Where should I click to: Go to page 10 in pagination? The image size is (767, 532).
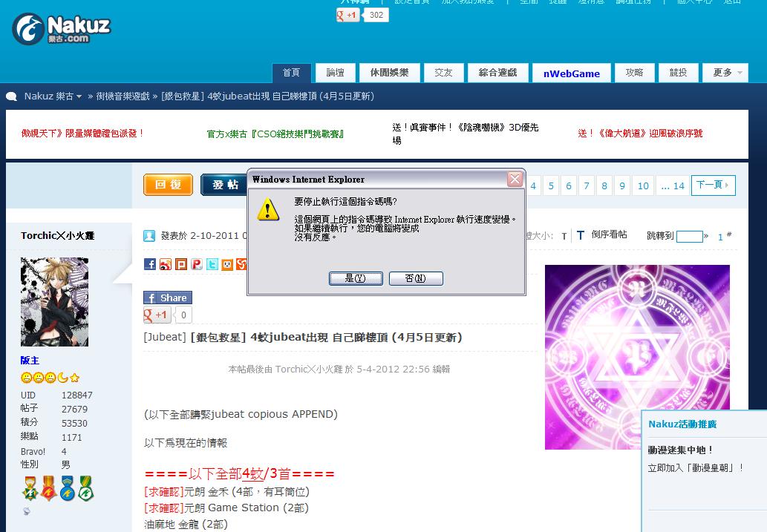coord(643,185)
